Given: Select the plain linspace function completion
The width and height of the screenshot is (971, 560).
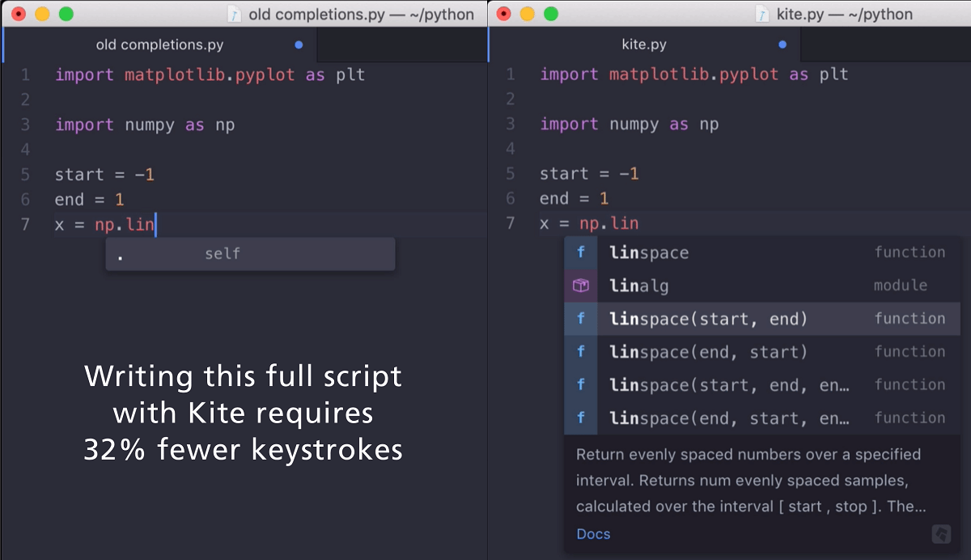Looking at the screenshot, I should click(762, 252).
